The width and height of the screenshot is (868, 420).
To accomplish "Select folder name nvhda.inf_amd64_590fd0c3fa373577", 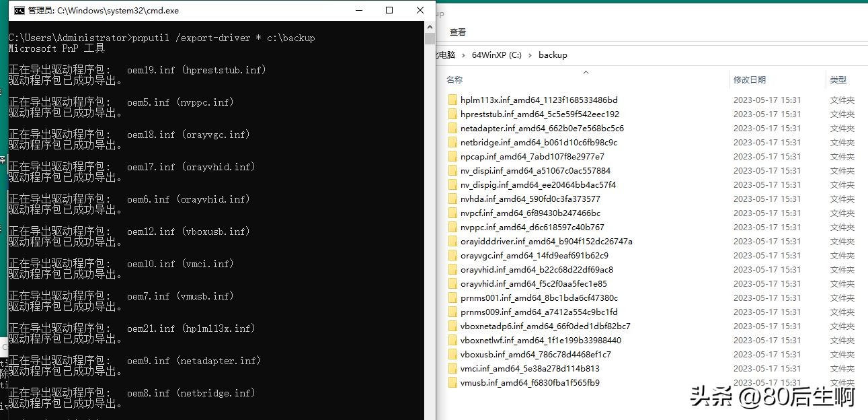I will (530, 199).
